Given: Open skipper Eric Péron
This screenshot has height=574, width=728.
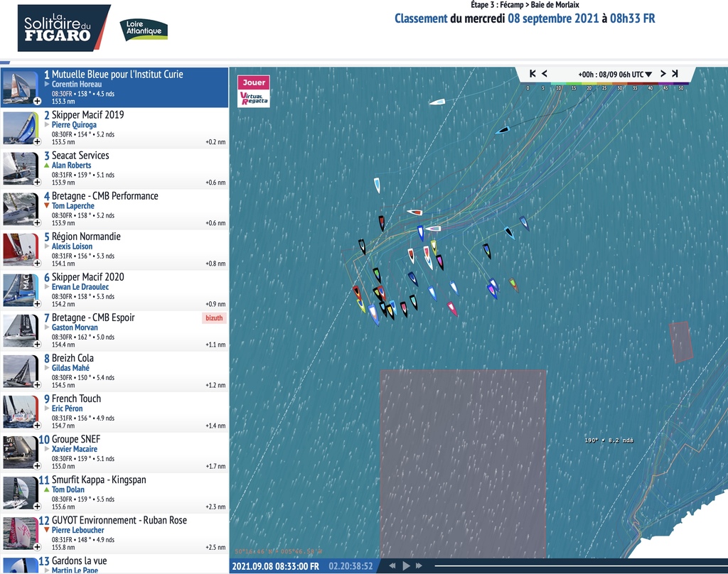Looking at the screenshot, I should click(x=68, y=408).
